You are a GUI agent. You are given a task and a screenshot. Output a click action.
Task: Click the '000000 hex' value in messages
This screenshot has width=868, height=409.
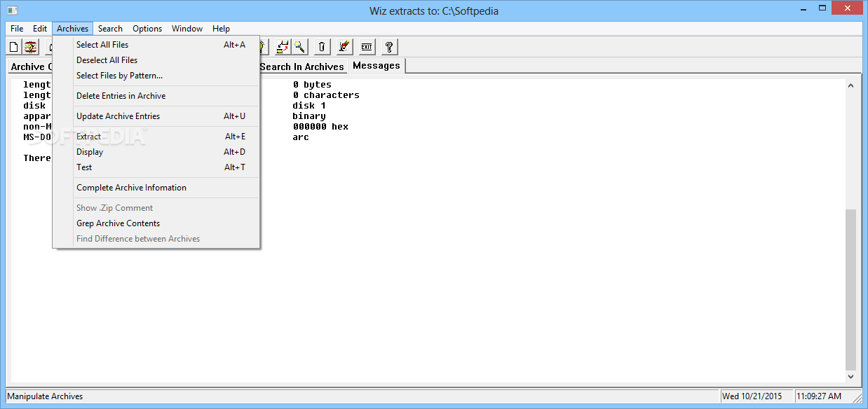[320, 127]
